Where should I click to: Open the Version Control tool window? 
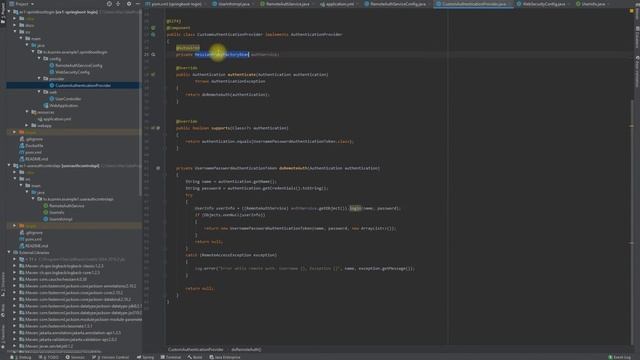click(111, 357)
